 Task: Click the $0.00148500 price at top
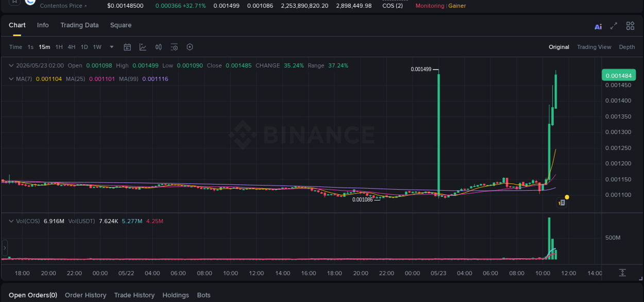125,6
